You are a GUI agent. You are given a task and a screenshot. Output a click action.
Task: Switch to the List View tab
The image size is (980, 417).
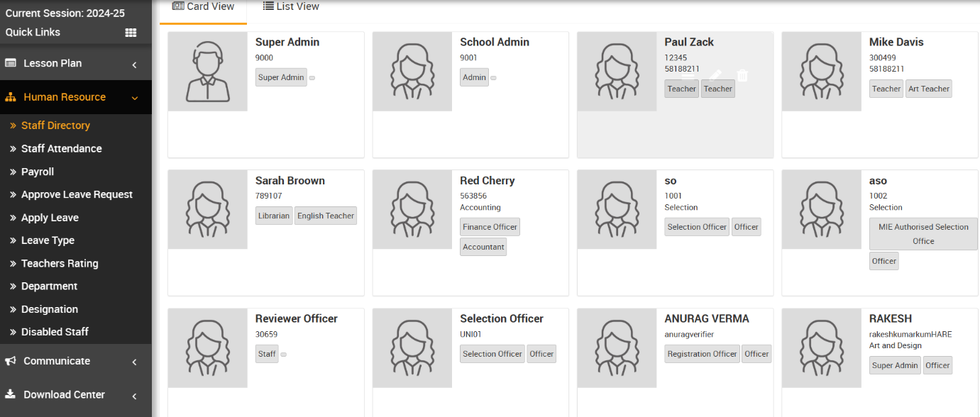click(291, 6)
